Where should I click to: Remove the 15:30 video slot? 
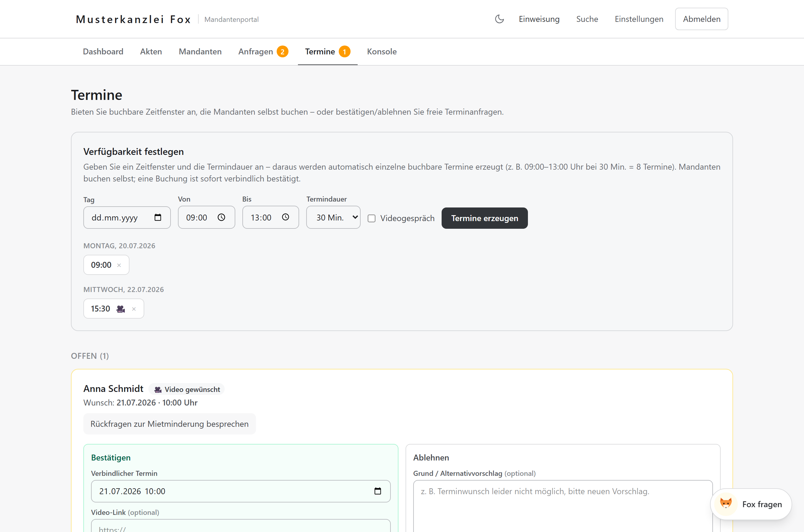(x=134, y=309)
